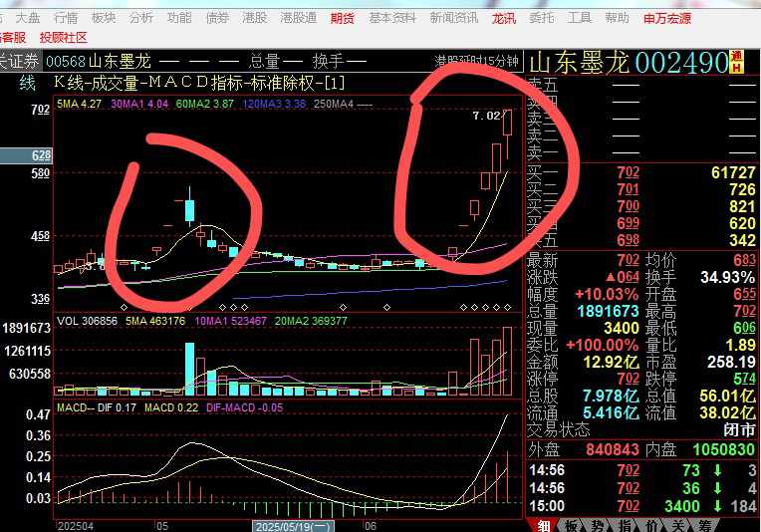Click the 20MA2 369377 volume label

click(311, 321)
